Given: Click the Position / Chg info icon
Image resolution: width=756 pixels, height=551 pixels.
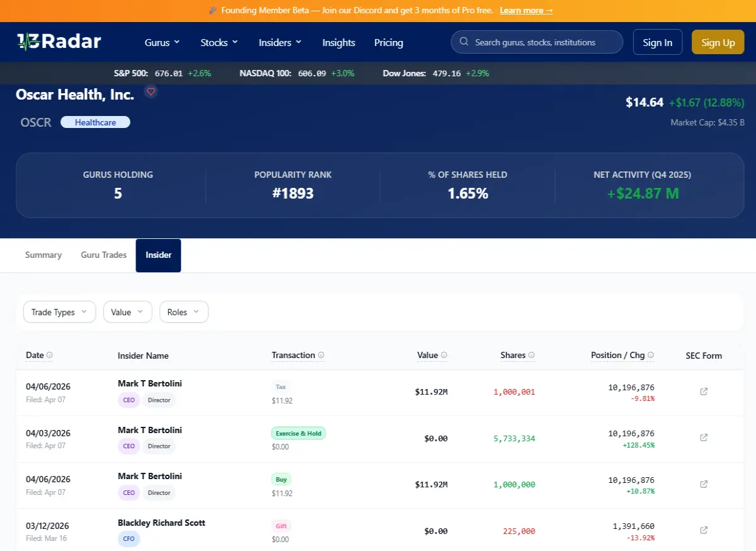Looking at the screenshot, I should click(651, 356).
